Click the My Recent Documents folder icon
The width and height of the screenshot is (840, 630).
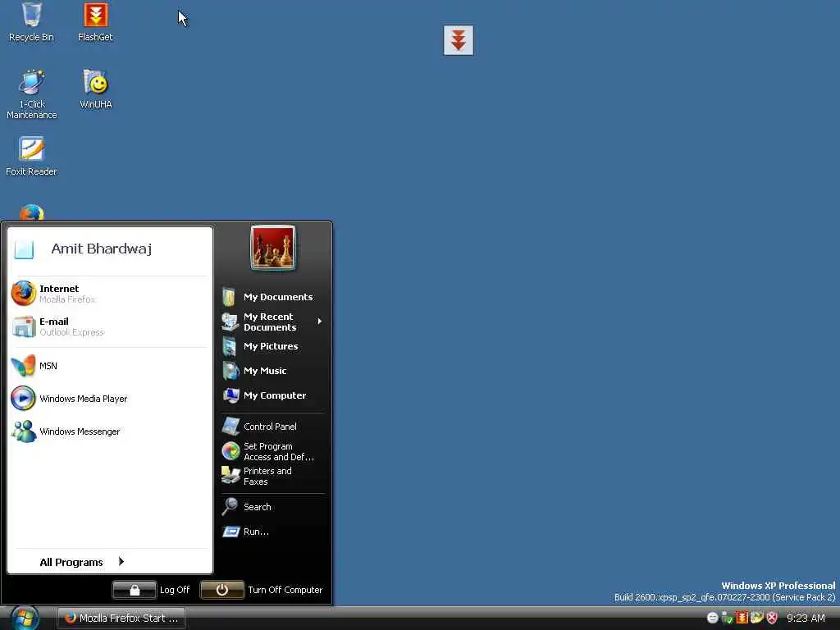tap(230, 322)
